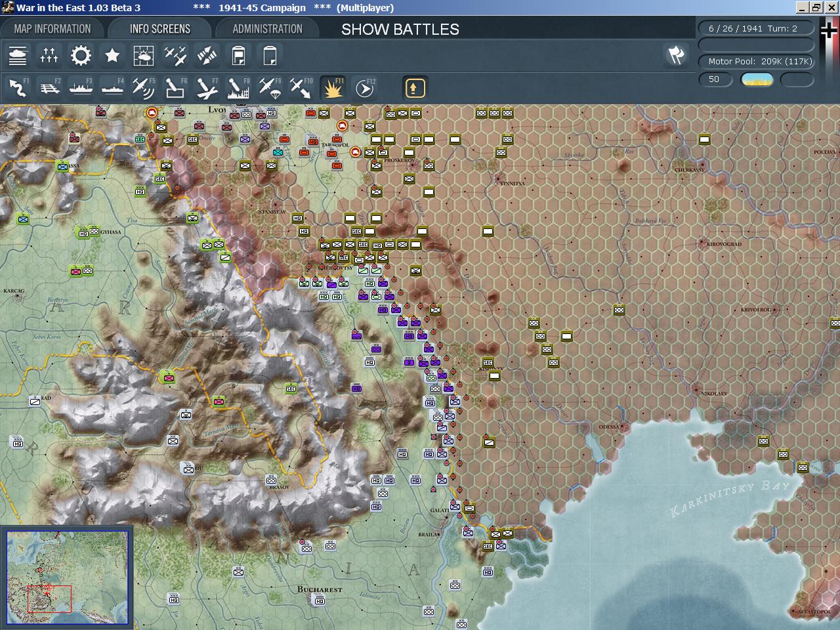Click the TARNOPOL city label
840x630 pixels.
pos(335,145)
